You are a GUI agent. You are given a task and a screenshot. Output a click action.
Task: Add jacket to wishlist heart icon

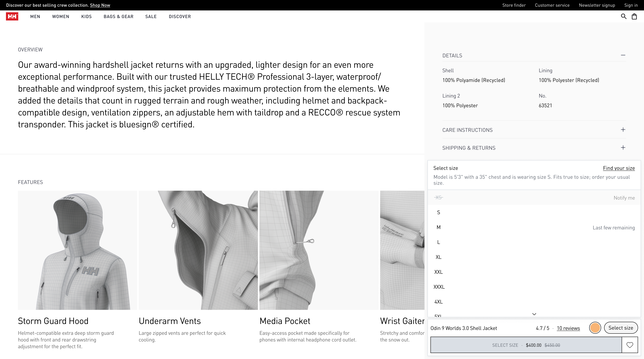click(629, 345)
